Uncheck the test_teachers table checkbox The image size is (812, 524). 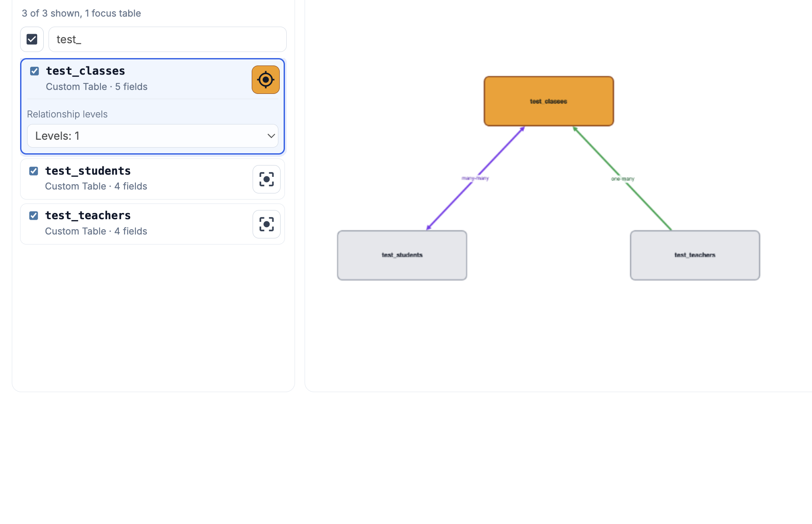[34, 215]
